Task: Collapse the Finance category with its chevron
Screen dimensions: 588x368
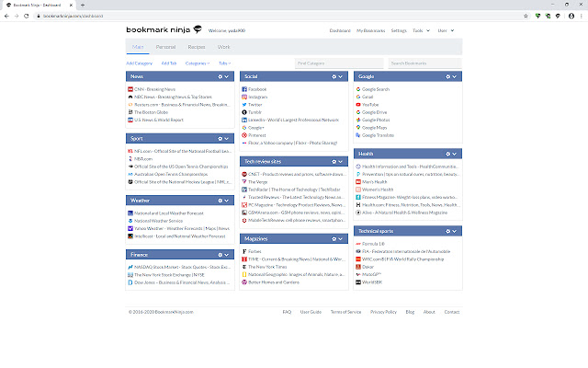Action: click(227, 255)
